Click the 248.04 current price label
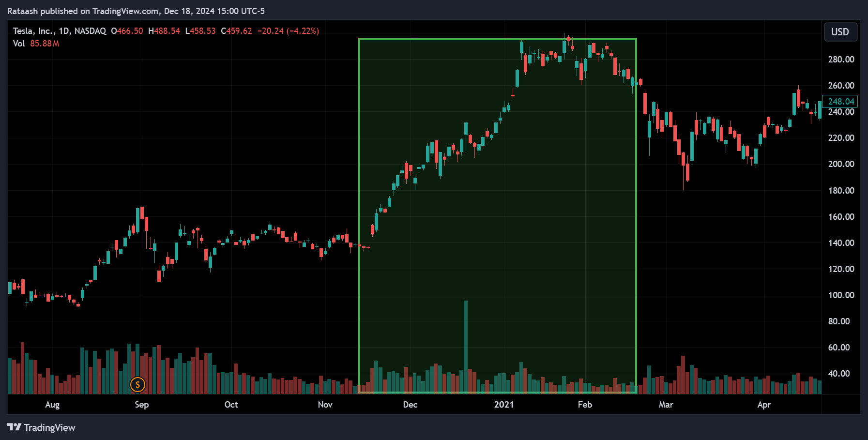Screen dimensions: 868x440 [x=840, y=102]
